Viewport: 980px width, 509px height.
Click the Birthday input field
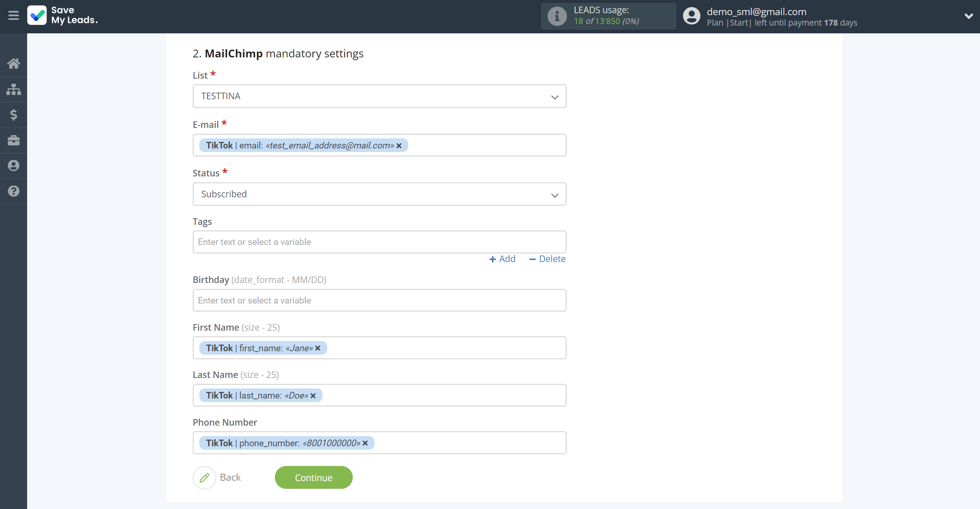pos(380,300)
